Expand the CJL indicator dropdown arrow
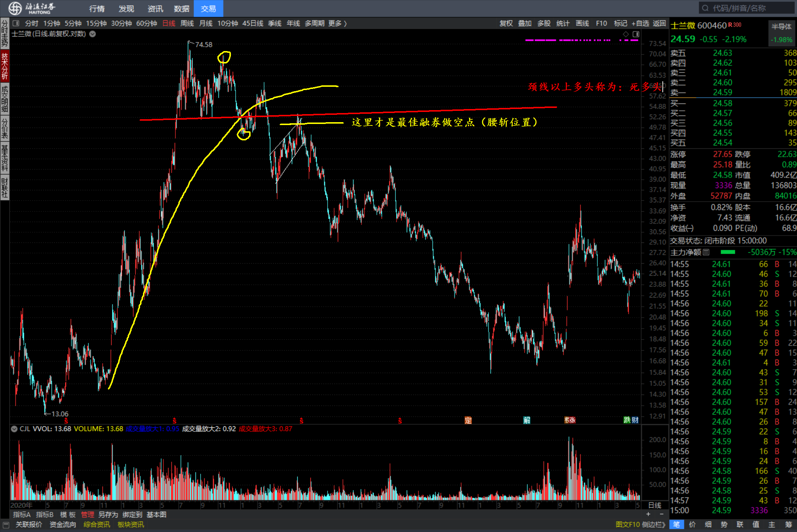This screenshot has height=532, width=797. pos(14,429)
